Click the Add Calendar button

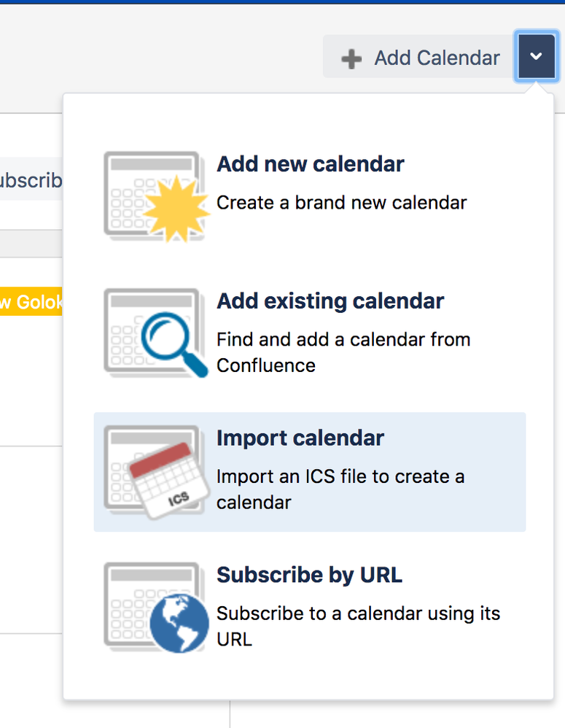(418, 57)
